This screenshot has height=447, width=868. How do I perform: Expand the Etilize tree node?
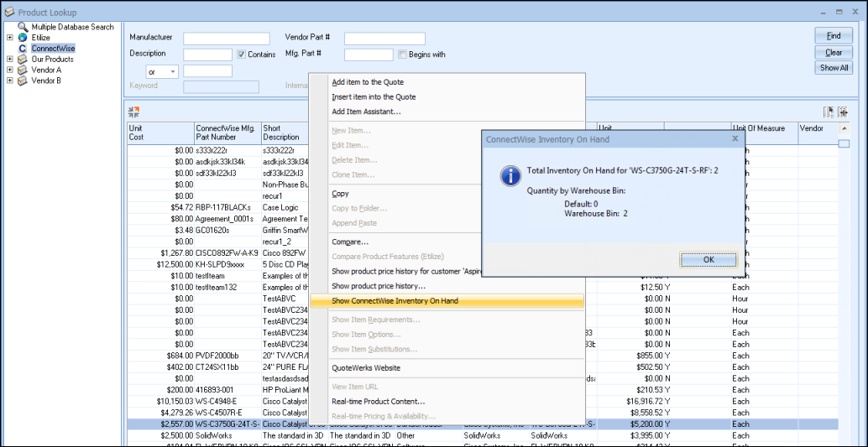10,38
